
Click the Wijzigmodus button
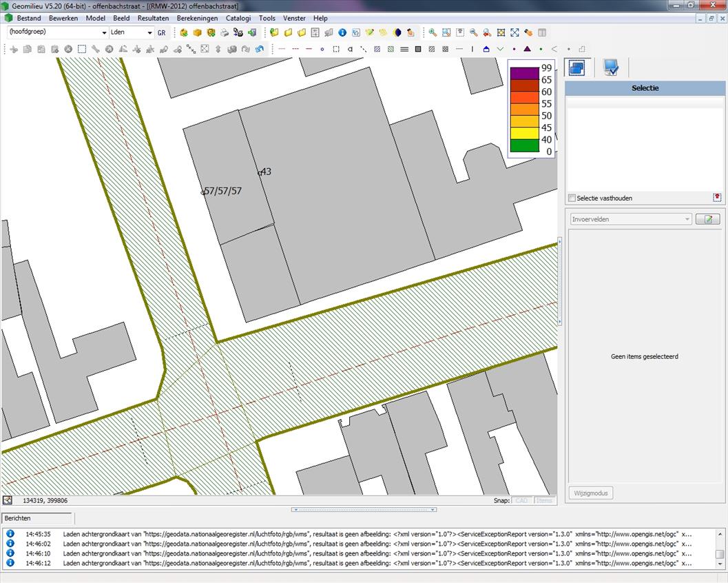point(590,493)
